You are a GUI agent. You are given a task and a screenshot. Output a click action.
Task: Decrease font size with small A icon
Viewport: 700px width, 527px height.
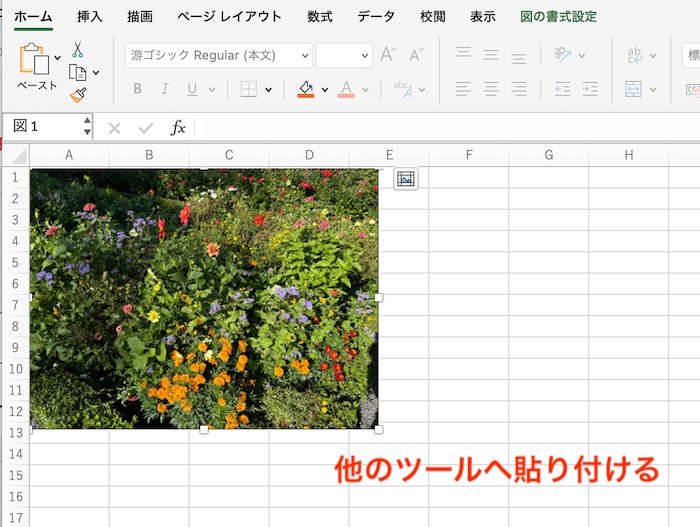pos(417,55)
